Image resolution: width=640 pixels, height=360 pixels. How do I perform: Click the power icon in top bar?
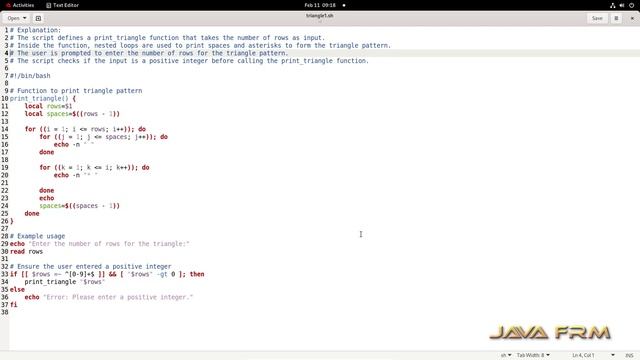click(x=631, y=5)
